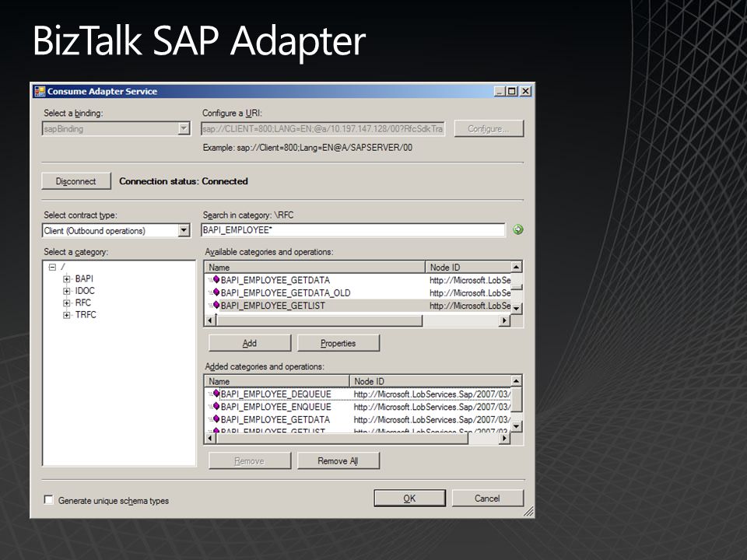Image resolution: width=747 pixels, height=560 pixels.
Task: Select BAPI_EMPLOYEE_GETDATA in added operations
Action: (x=275, y=419)
